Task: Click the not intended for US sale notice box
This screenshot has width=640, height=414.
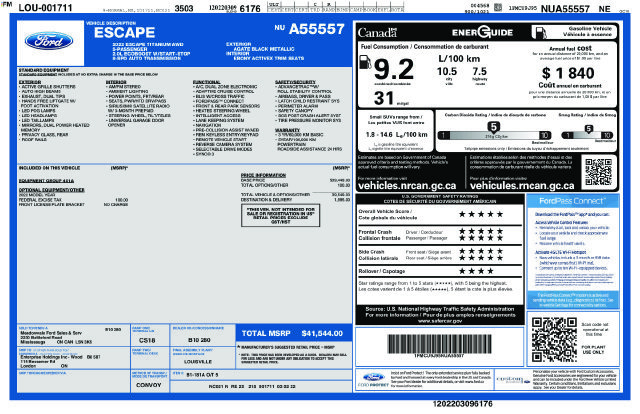Action: click(x=280, y=215)
